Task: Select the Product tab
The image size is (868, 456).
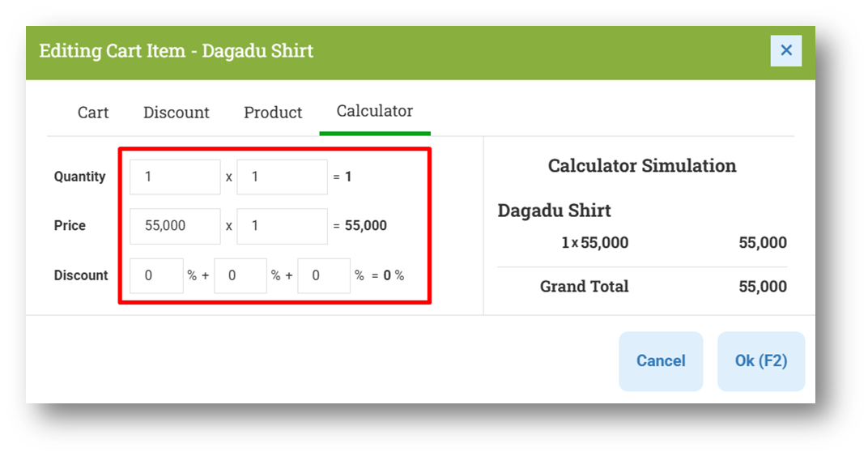Action: point(273,113)
